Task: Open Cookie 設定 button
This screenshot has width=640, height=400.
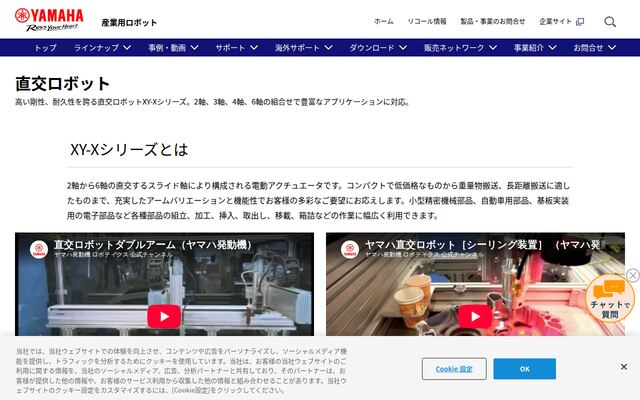Action: pos(454,369)
